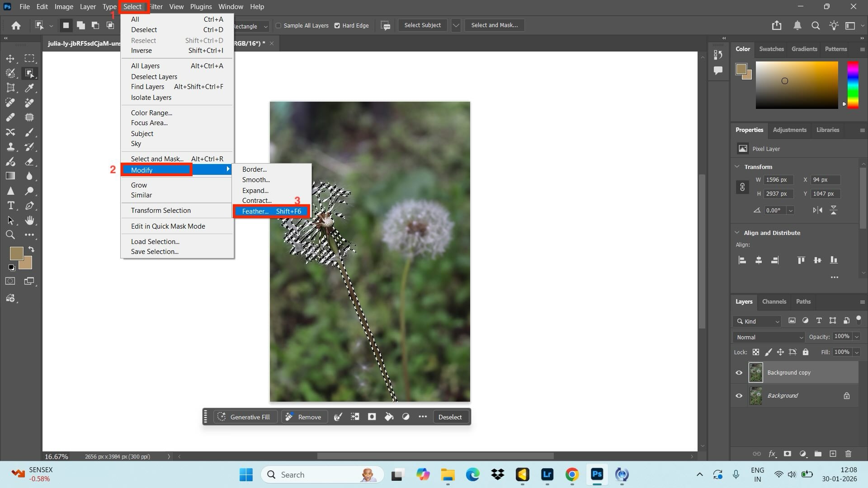This screenshot has height=488, width=868.
Task: Hide the Background copy layer
Action: tap(739, 372)
